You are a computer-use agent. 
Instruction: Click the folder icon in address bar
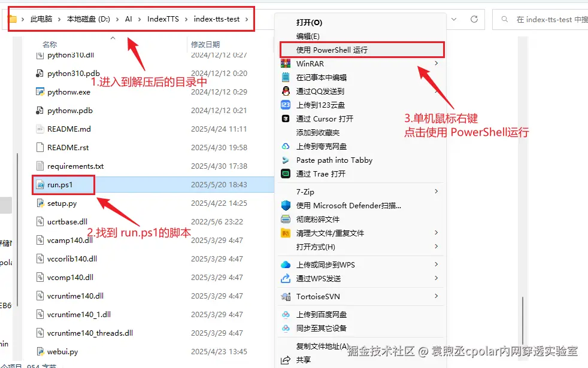(13, 19)
